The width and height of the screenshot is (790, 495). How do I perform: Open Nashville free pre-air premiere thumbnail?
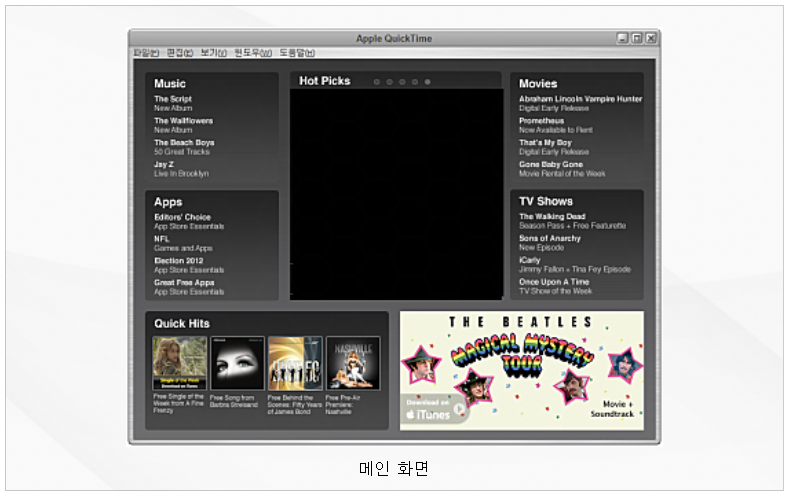pos(353,363)
